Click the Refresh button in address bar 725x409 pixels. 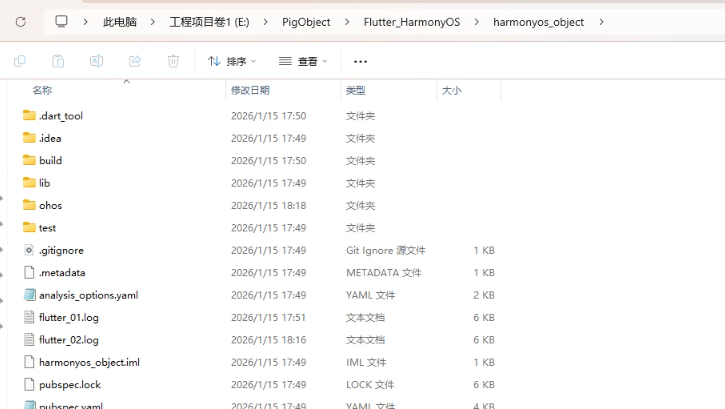20,22
